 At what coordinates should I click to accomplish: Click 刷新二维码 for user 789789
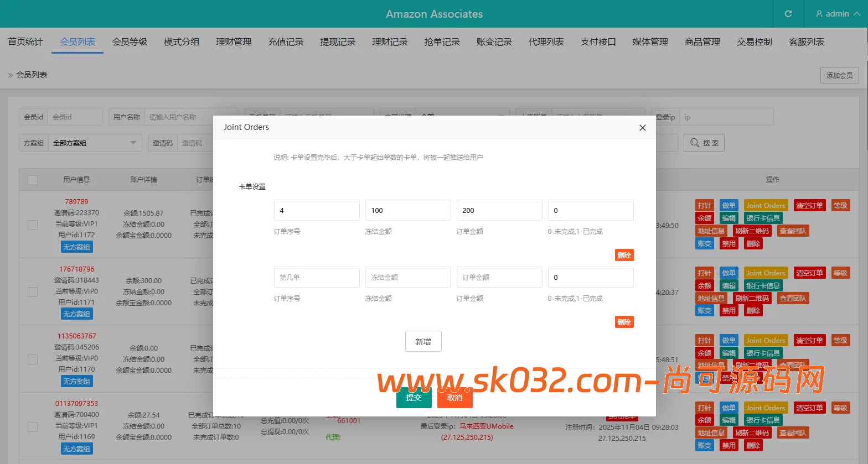click(x=752, y=231)
